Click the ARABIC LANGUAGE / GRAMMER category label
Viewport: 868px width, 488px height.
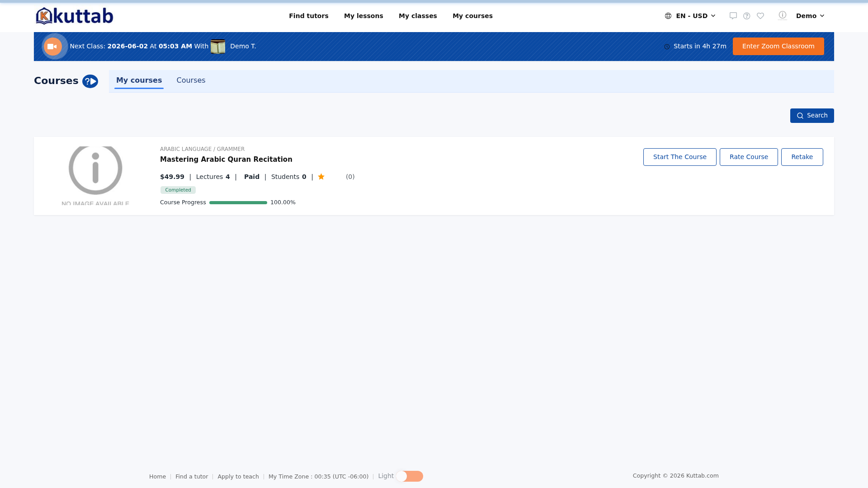click(202, 149)
